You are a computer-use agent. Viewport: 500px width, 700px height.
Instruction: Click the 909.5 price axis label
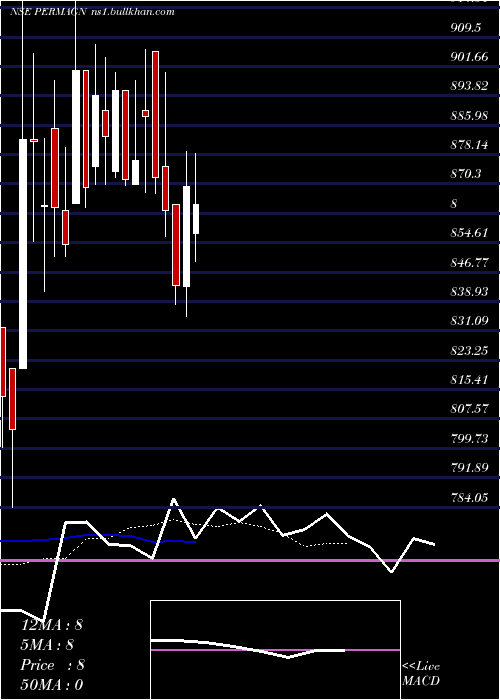[x=466, y=28]
